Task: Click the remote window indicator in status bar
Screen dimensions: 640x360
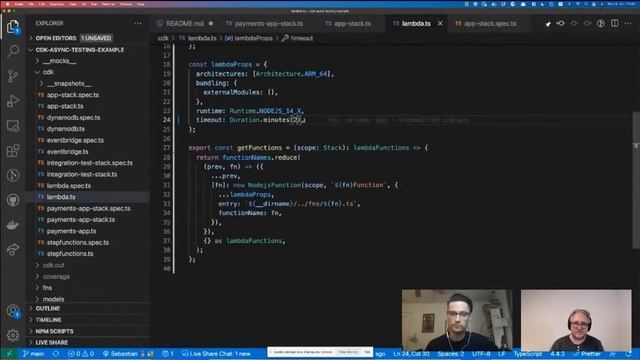Action: tap(9, 354)
